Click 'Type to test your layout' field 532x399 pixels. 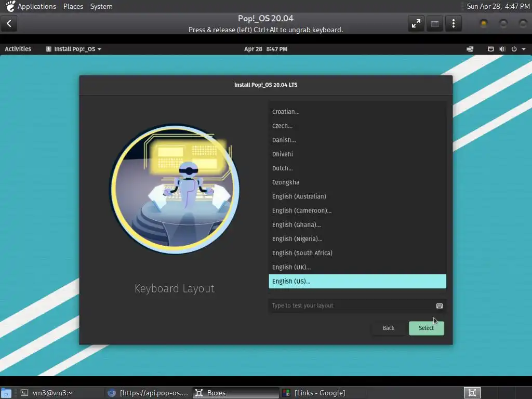[x=357, y=305]
